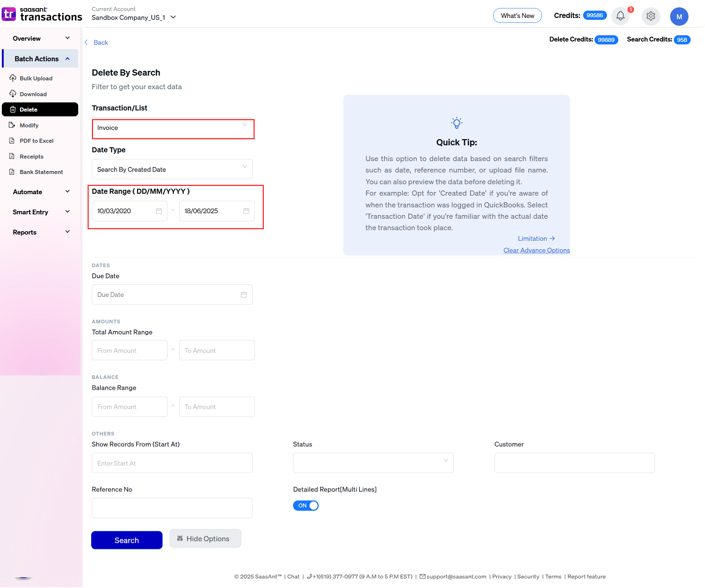Open the Transaction/List Invoice dropdown

[172, 128]
